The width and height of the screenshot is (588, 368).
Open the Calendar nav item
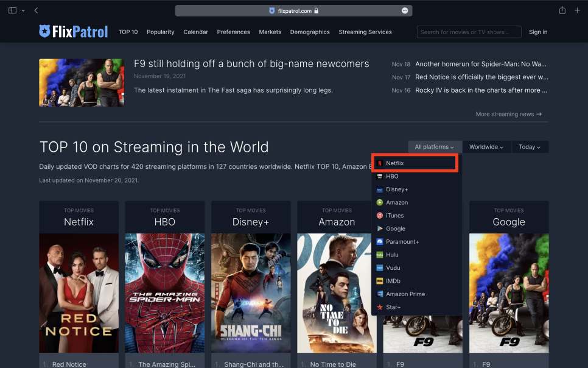click(195, 32)
